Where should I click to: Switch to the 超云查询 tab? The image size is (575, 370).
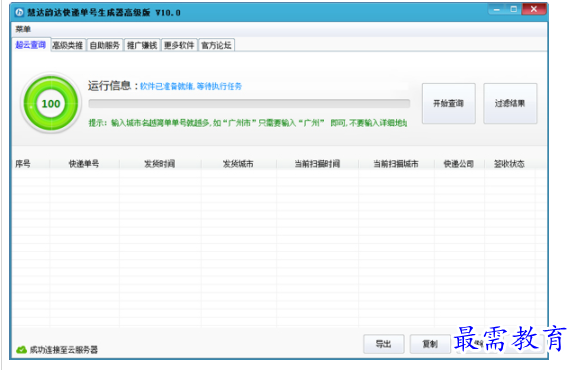(30, 45)
